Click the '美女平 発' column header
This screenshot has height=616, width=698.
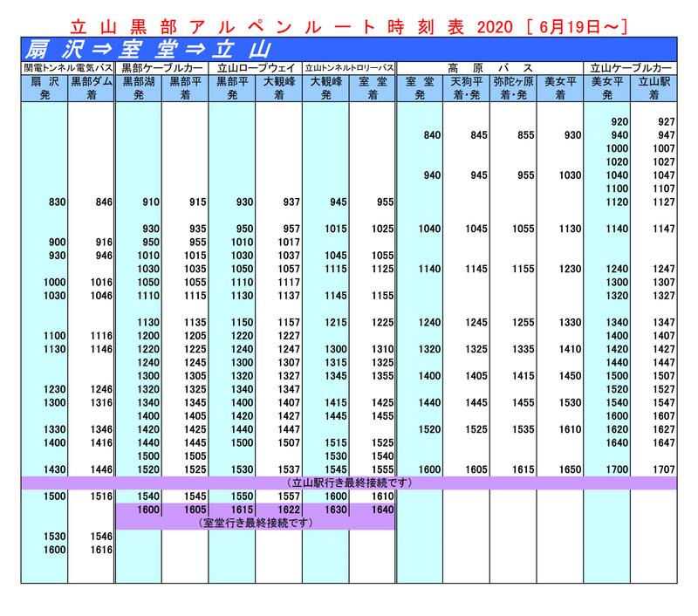607,88
